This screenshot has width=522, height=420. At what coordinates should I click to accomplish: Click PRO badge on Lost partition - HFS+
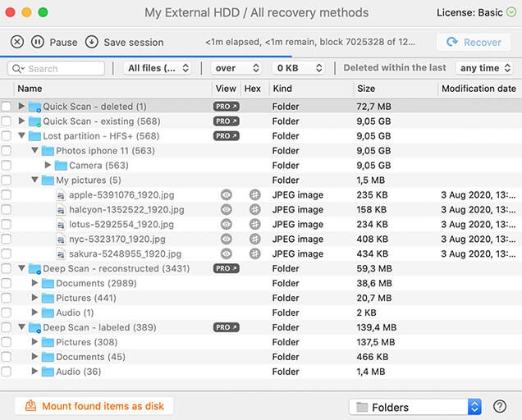pyautogui.click(x=226, y=136)
